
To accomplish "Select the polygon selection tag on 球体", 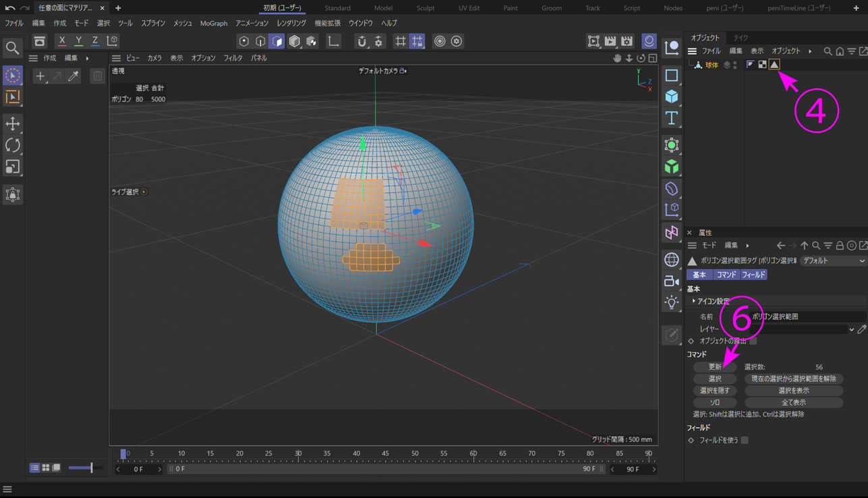I will [774, 65].
